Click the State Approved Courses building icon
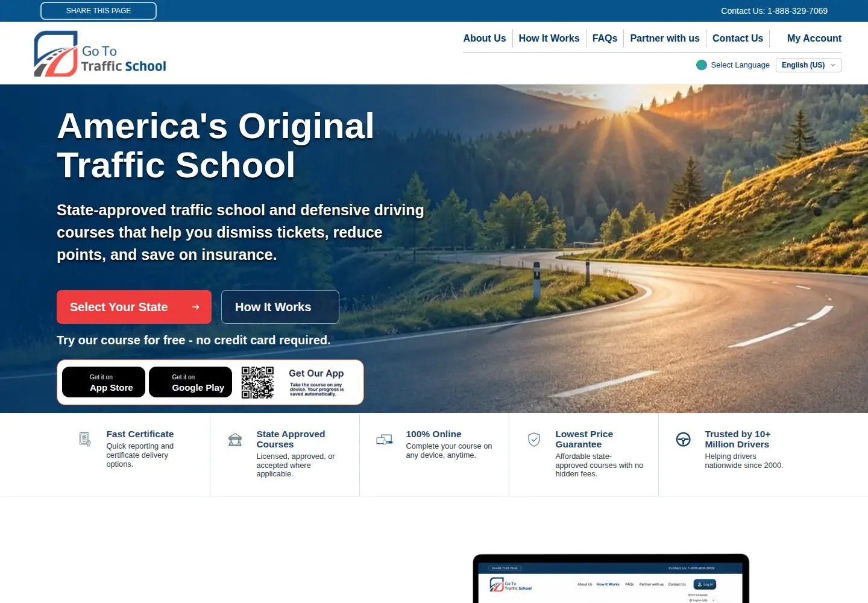 [235, 440]
